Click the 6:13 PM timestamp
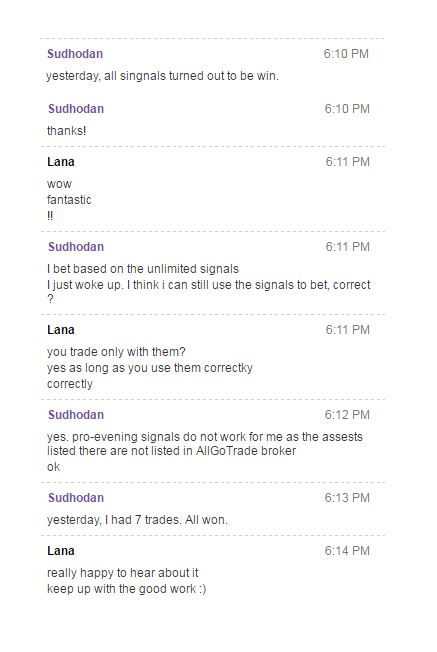This screenshot has width=437, height=652. (347, 498)
